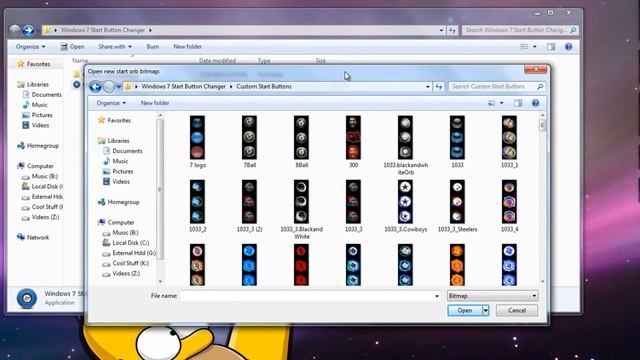Click the File name input field
The image size is (640, 360).
click(x=307, y=296)
